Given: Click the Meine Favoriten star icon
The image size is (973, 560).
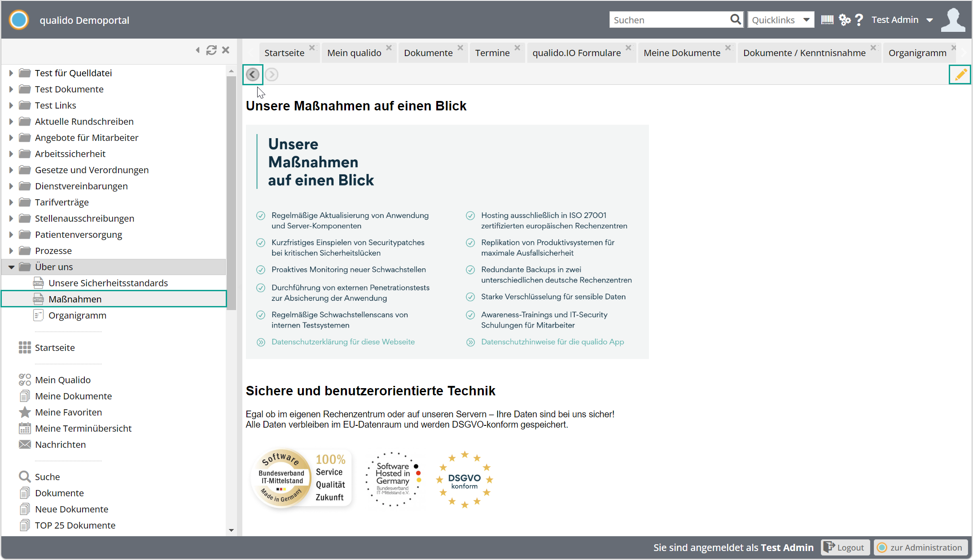Looking at the screenshot, I should (25, 412).
